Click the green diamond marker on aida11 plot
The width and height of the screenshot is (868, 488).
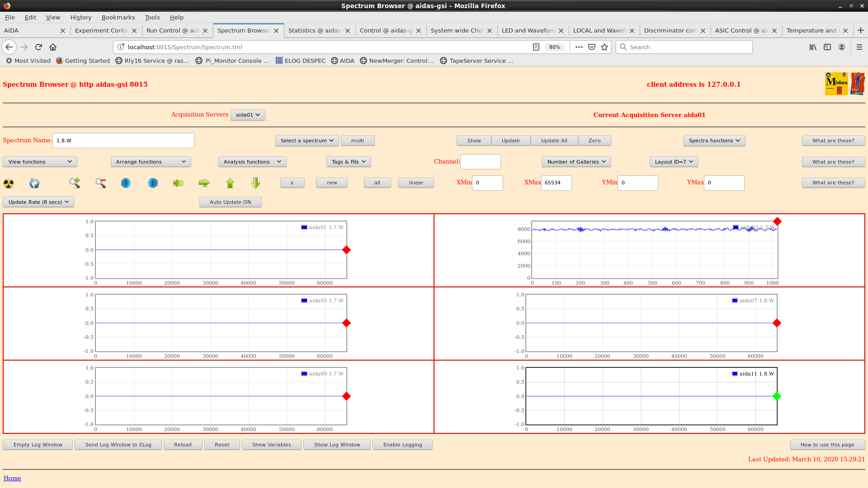(x=777, y=396)
